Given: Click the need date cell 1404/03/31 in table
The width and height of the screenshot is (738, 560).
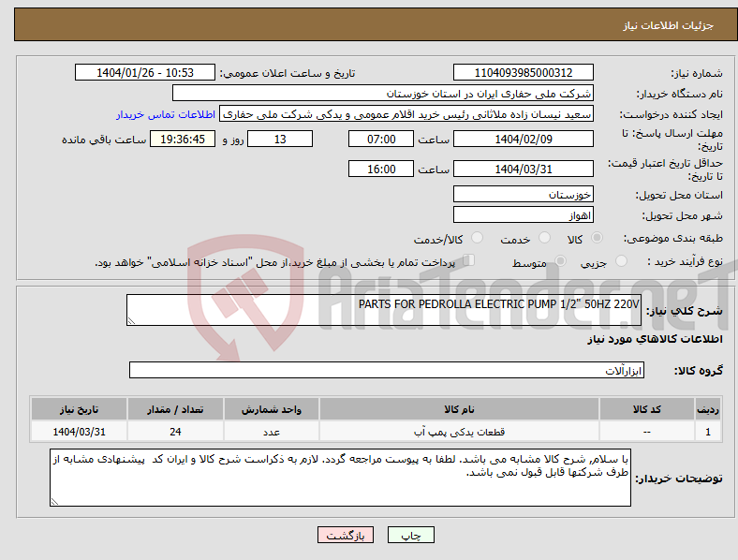Looking at the screenshot, I should coord(79,432).
